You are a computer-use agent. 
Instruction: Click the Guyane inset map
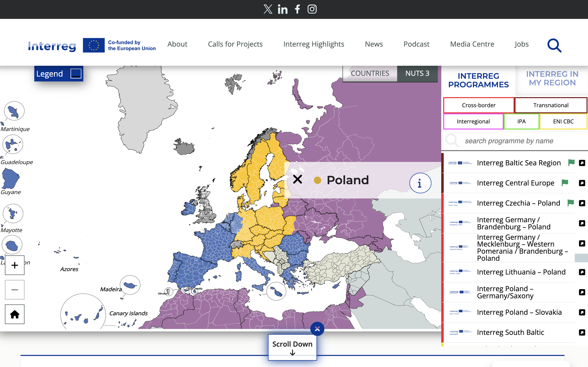pyautogui.click(x=10, y=179)
